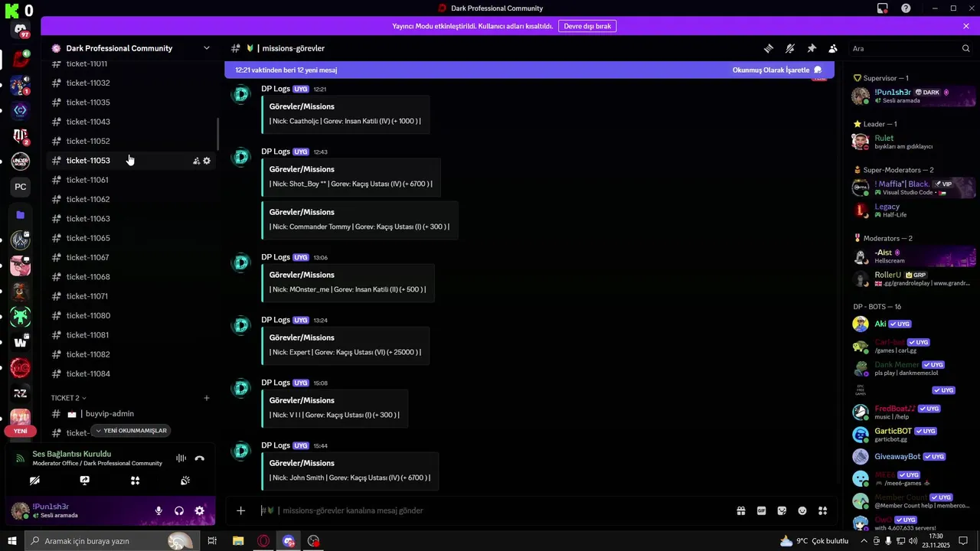This screenshot has height=551, width=980.
Task: Open File Explorer on taskbar
Action: 239,541
